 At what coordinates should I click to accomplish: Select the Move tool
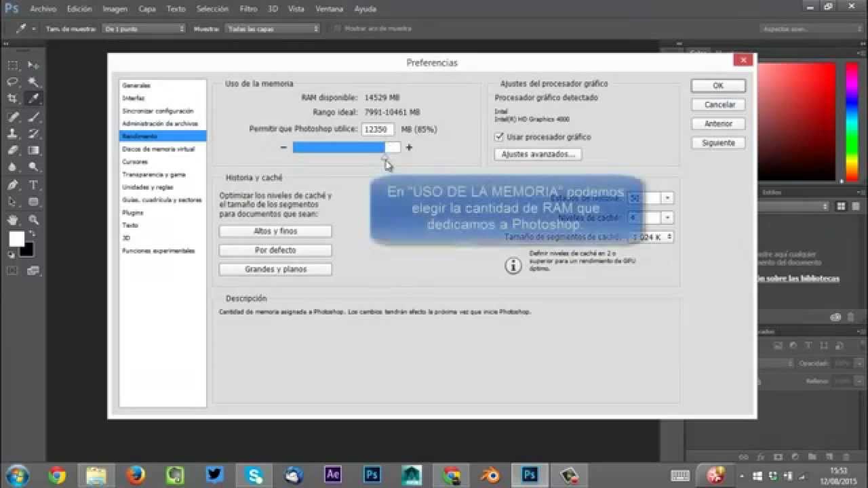click(x=33, y=66)
